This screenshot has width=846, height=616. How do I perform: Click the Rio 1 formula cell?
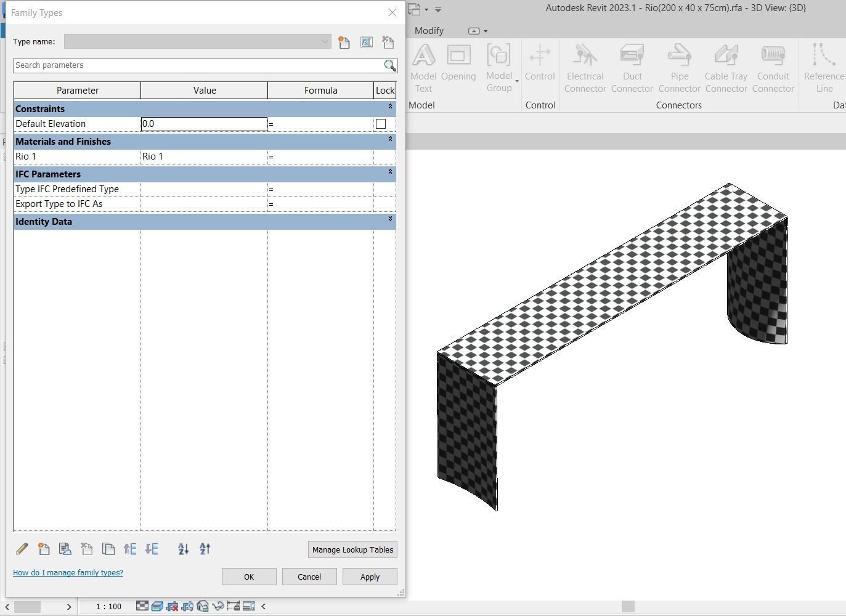pos(320,156)
